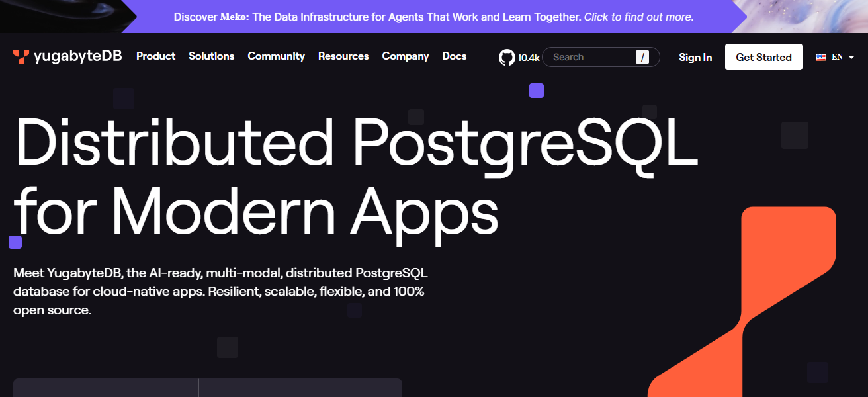
Task: Click the Sign In link
Action: click(695, 58)
